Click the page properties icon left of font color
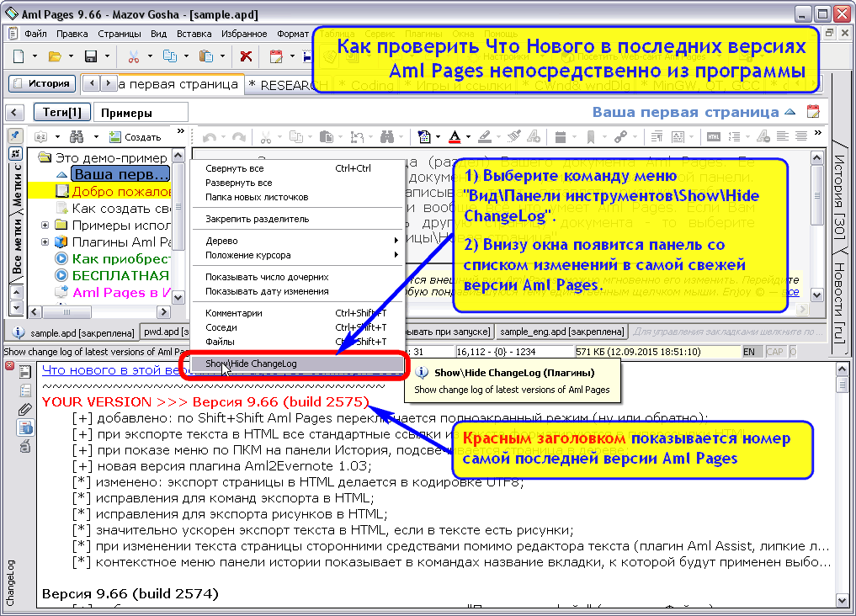The width and height of the screenshot is (856, 616). [x=424, y=137]
